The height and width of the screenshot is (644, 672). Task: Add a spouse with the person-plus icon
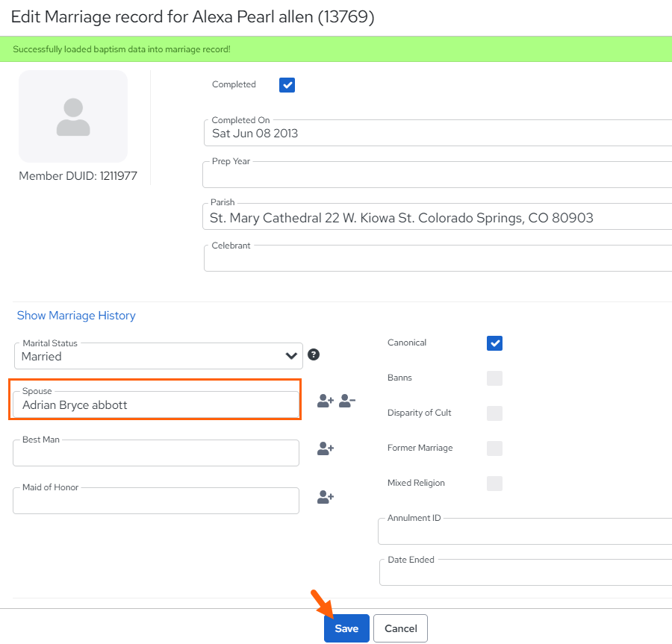coord(326,401)
